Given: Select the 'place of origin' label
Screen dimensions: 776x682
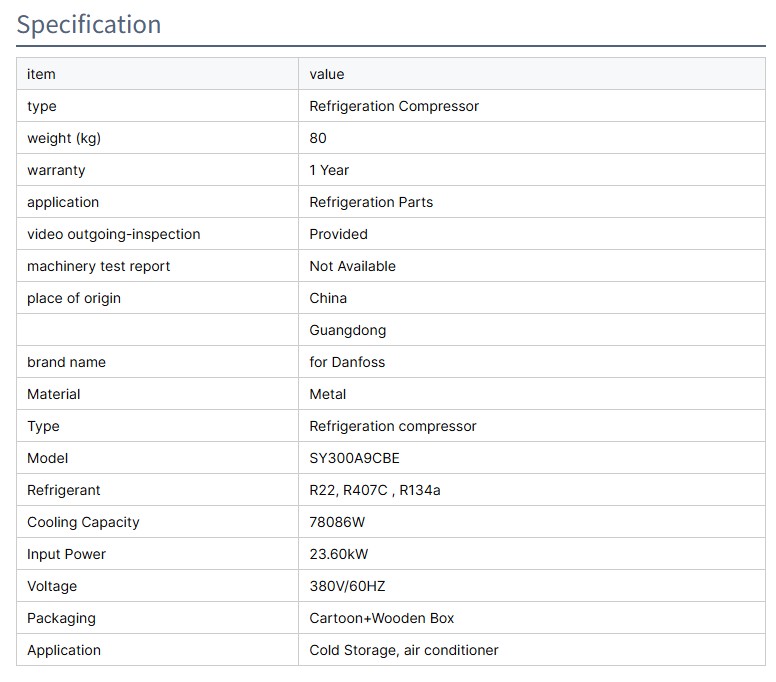Looking at the screenshot, I should click(74, 298).
